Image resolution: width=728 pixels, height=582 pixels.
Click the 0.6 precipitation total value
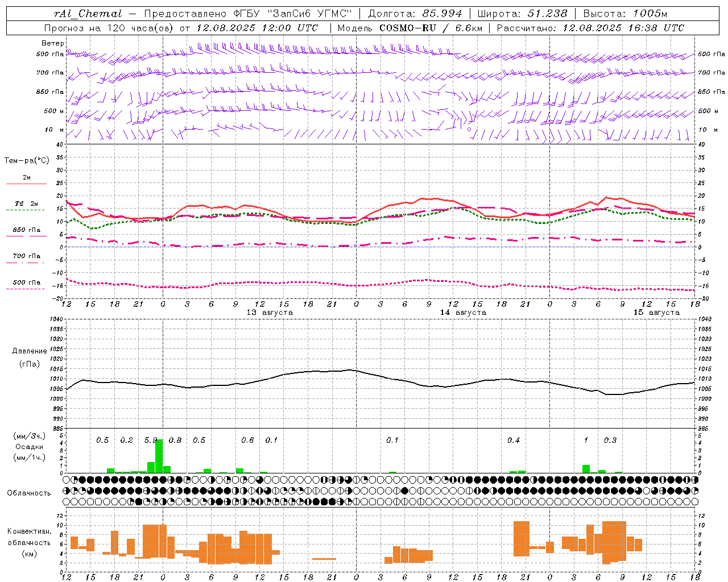click(247, 440)
